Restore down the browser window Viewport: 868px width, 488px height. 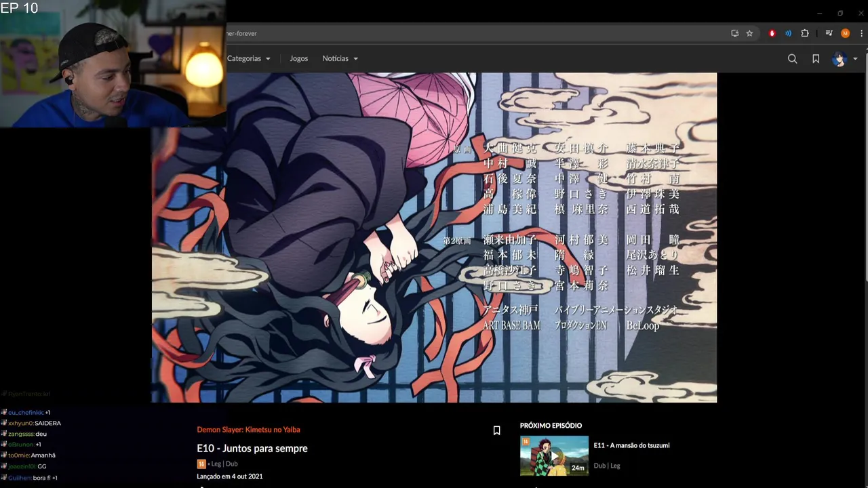point(840,13)
